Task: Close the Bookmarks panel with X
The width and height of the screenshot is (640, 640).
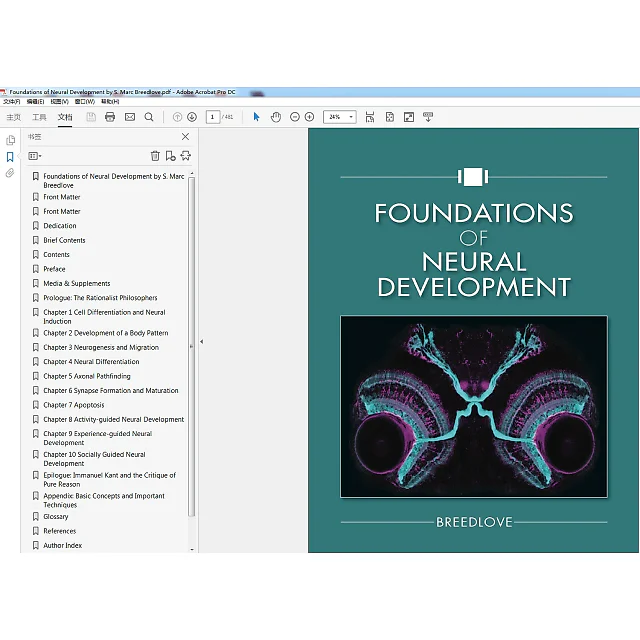Action: point(185,136)
